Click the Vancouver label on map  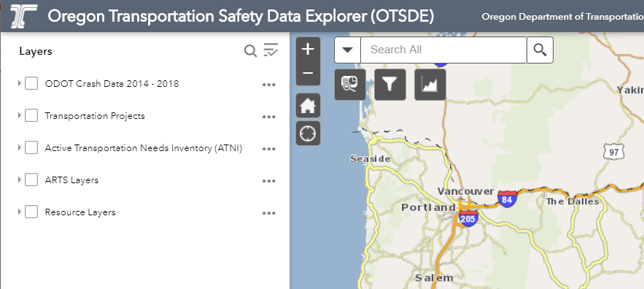point(466,191)
